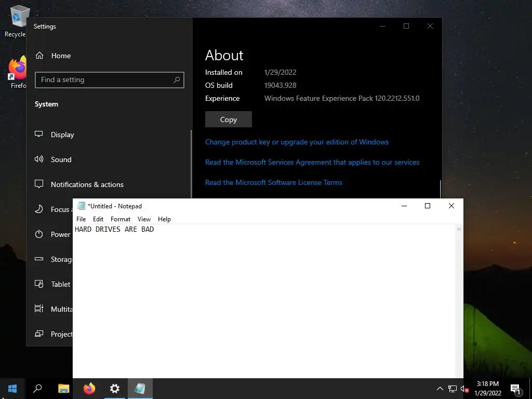Open the Windows Start menu

pyautogui.click(x=12, y=389)
